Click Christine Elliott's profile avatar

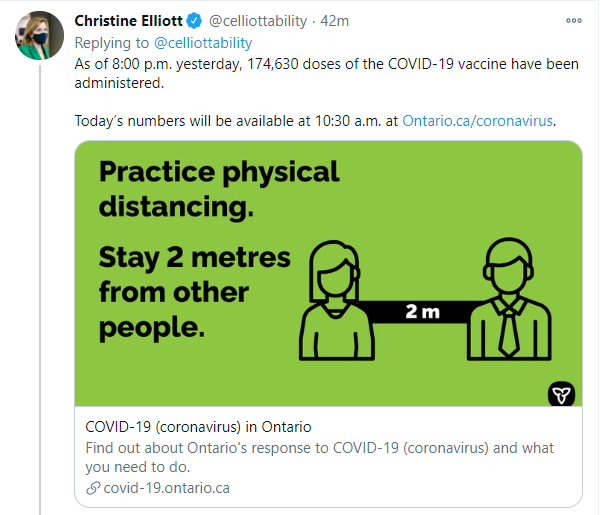pos(39,35)
